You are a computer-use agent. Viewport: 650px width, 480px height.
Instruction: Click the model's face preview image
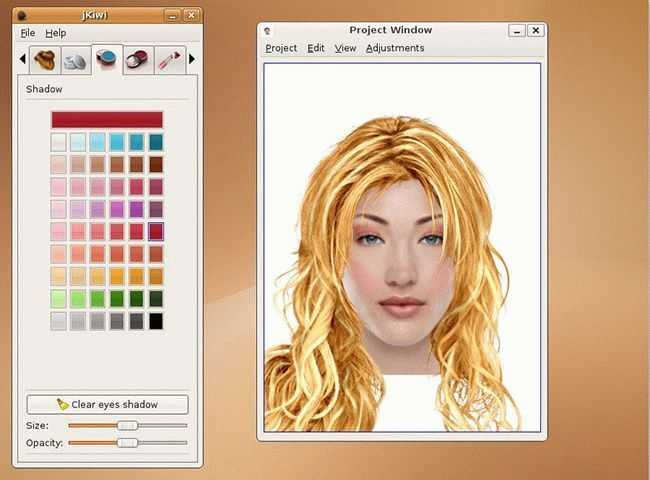point(402,247)
